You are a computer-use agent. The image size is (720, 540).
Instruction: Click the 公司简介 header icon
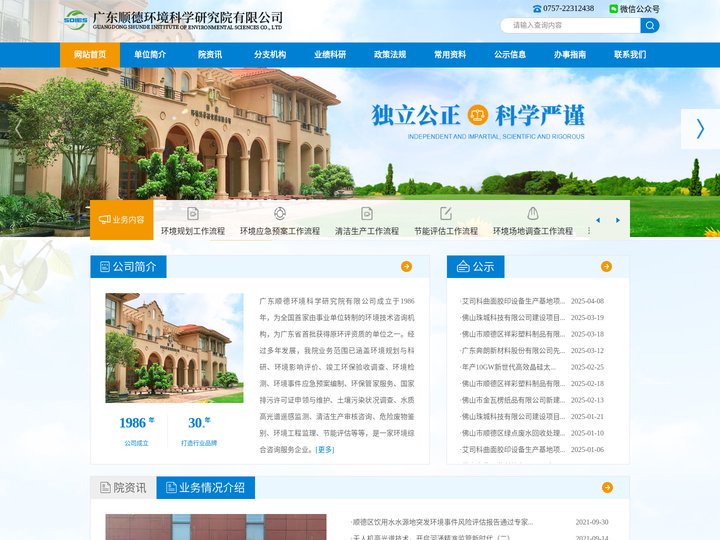(x=105, y=267)
